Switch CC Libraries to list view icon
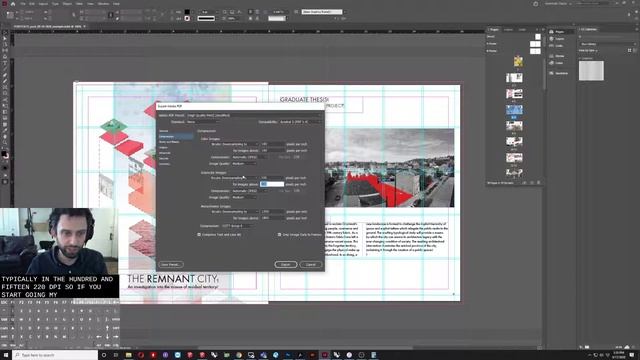The image size is (640, 360). pos(635,50)
